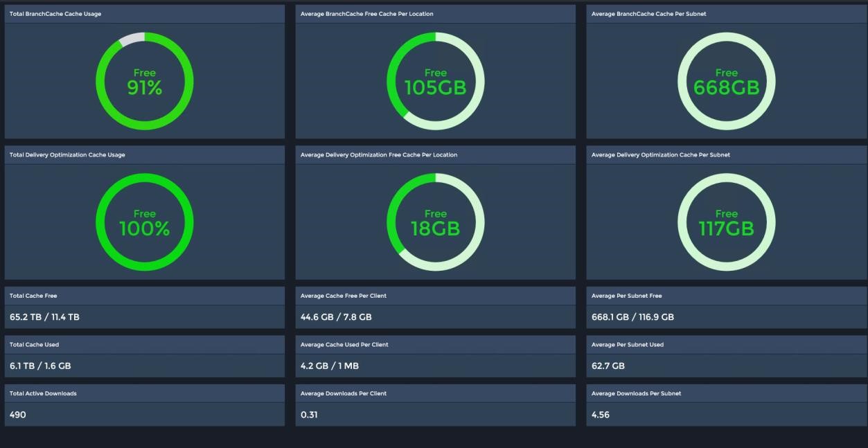Click the Total Cache Free label
The image size is (868, 448).
pos(33,296)
